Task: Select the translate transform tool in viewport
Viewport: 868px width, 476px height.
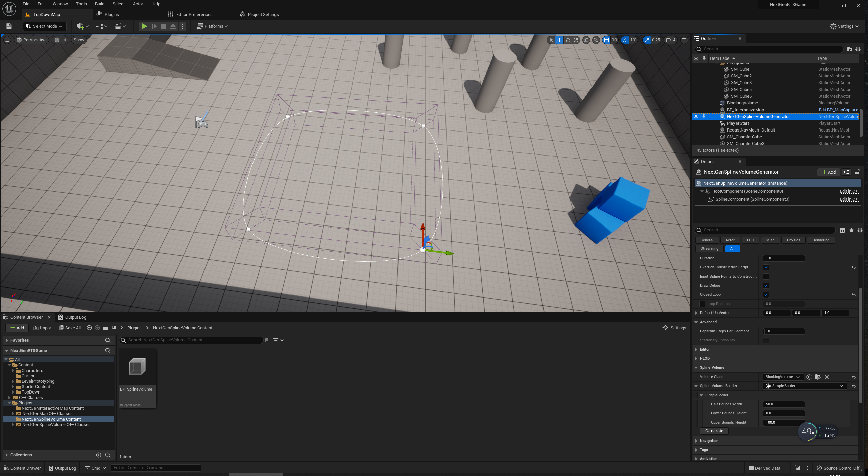Action: 559,40
